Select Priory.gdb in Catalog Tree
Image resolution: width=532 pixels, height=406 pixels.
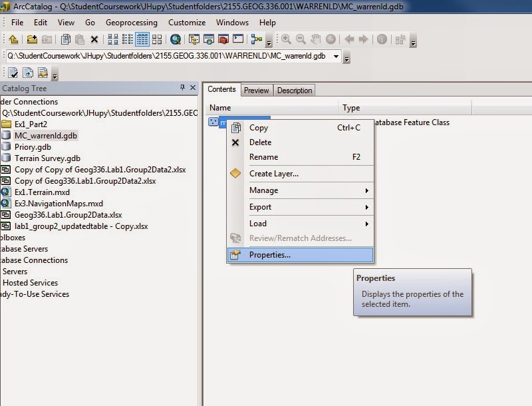tap(33, 147)
